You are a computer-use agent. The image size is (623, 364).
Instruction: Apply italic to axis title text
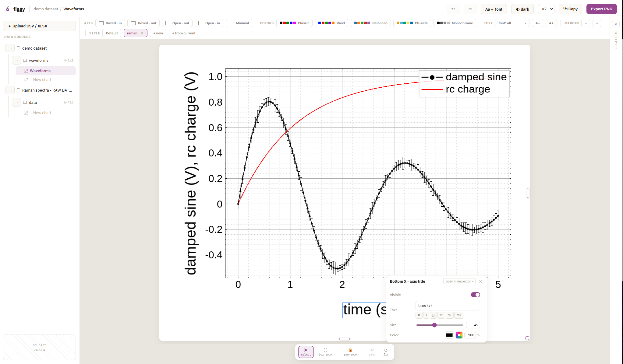pyautogui.click(x=426, y=315)
